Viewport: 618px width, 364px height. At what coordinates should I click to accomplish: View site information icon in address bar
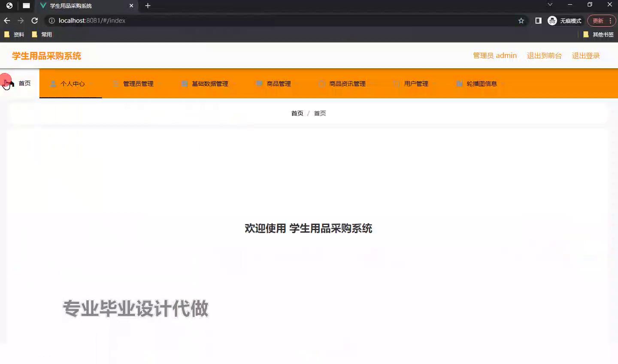(x=51, y=21)
